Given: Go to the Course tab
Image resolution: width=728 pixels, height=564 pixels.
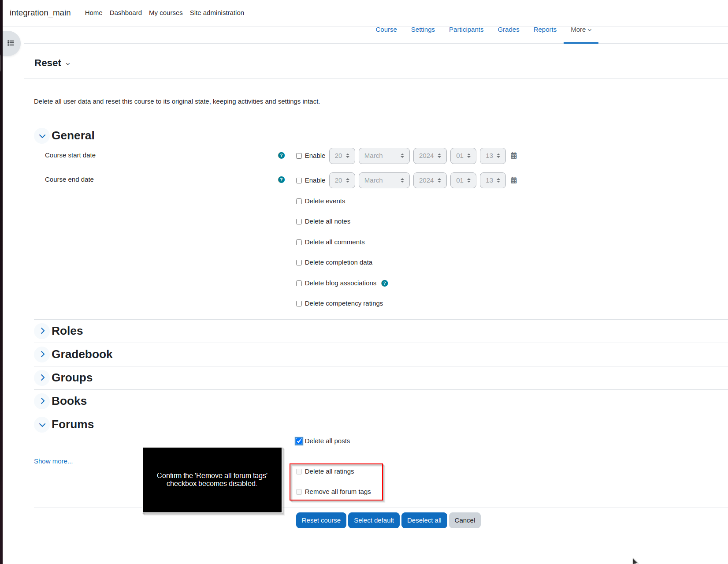Looking at the screenshot, I should point(386,30).
